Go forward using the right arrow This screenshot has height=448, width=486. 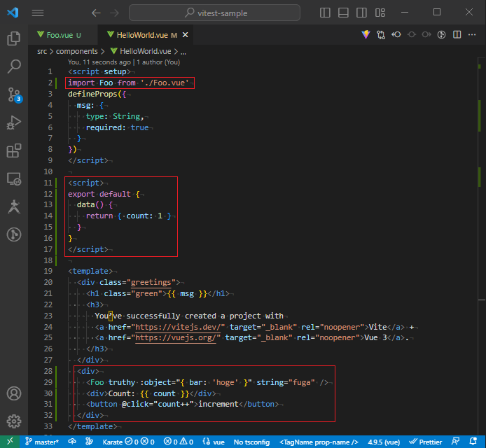pos(114,13)
